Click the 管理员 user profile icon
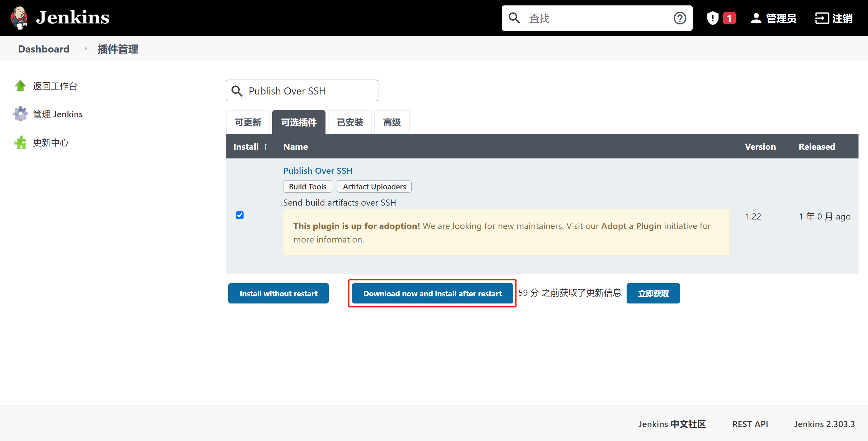Image resolution: width=868 pixels, height=441 pixels. point(756,18)
